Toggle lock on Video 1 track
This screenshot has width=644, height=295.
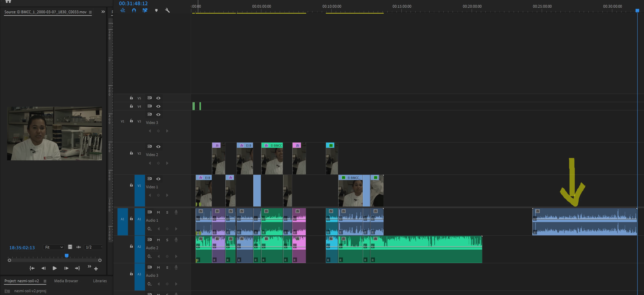[131, 185]
